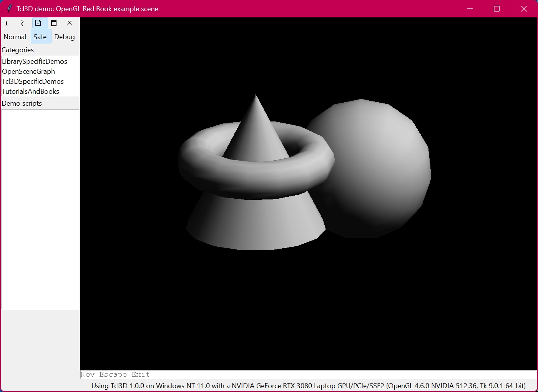Select the Safe mode option
The width and height of the screenshot is (538, 392).
(40, 37)
